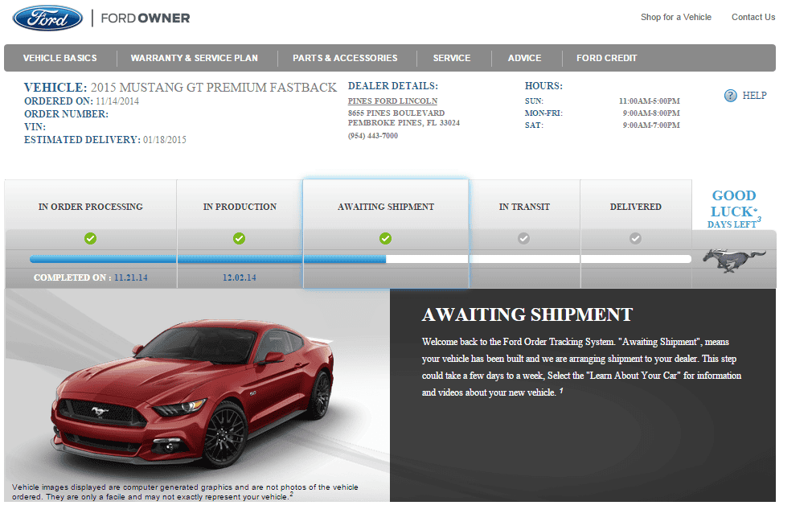
Task: Click the green checkmark under In Order Processing
Action: 91,238
